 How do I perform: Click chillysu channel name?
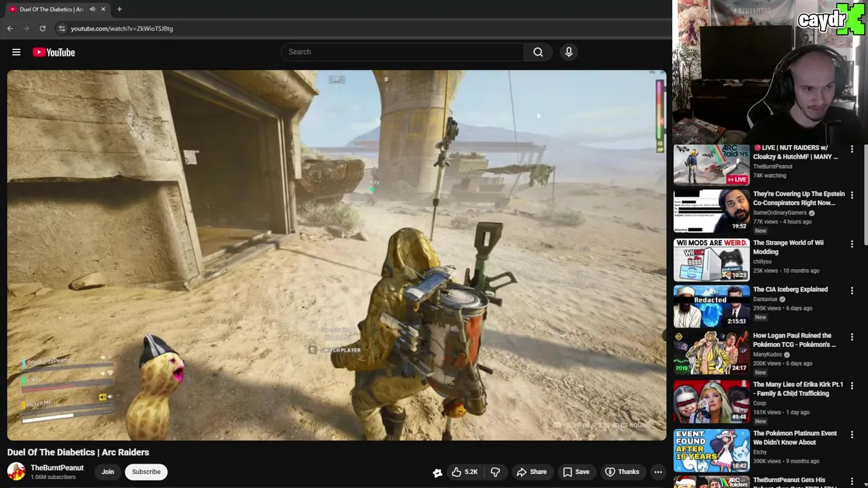[763, 261]
